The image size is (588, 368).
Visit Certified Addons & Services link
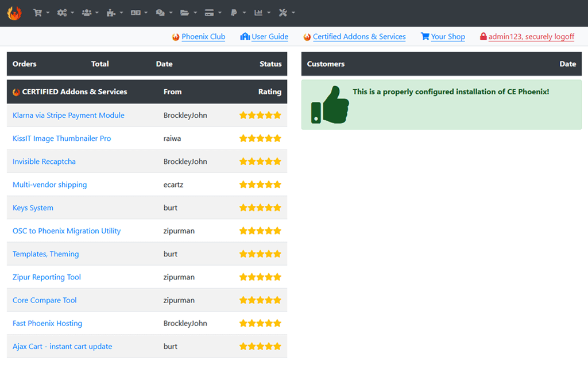(x=359, y=37)
